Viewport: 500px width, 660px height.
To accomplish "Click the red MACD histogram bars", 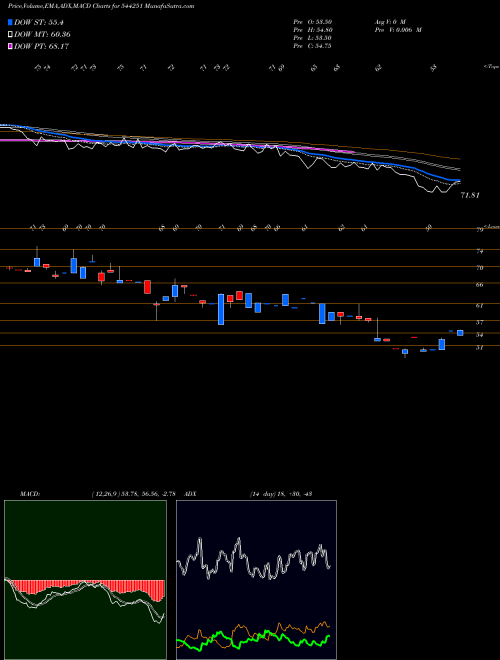I will click(86, 587).
